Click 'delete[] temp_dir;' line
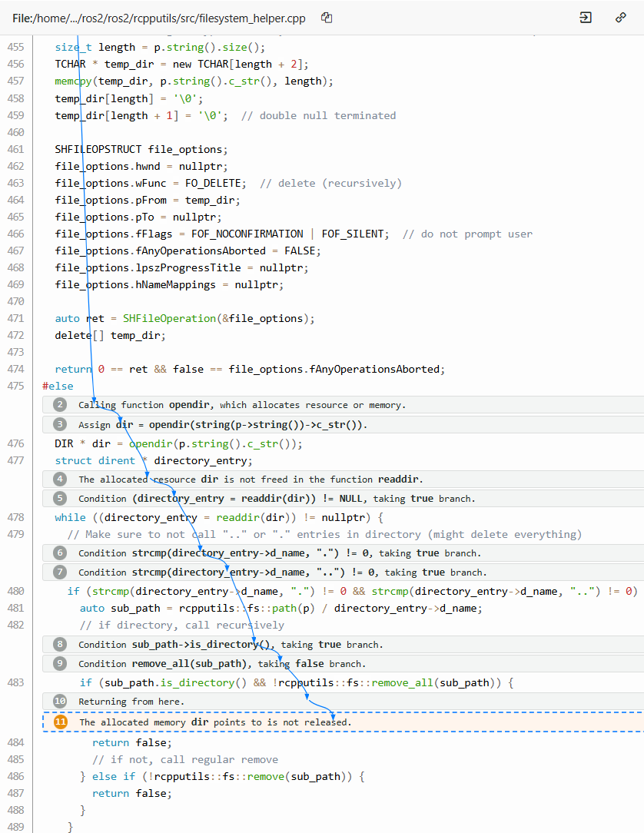 [x=111, y=335]
